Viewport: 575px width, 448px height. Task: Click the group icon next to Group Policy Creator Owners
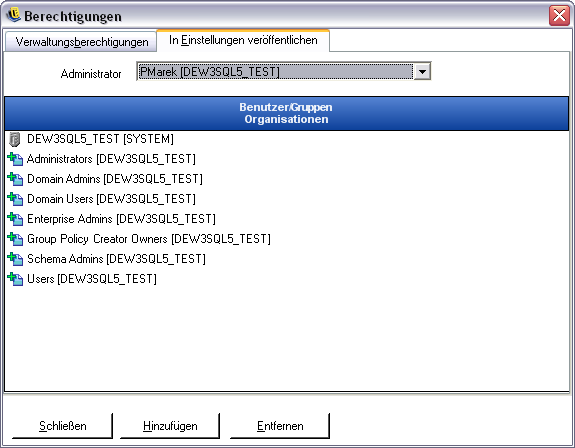coord(15,239)
